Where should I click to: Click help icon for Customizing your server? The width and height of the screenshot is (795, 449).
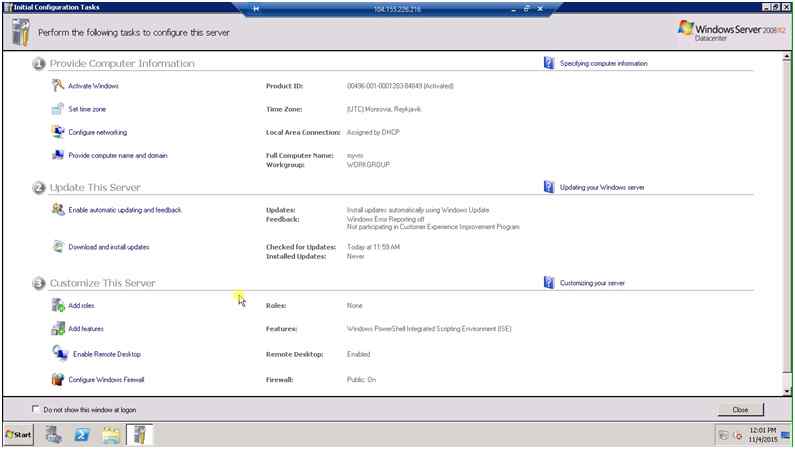[549, 282]
